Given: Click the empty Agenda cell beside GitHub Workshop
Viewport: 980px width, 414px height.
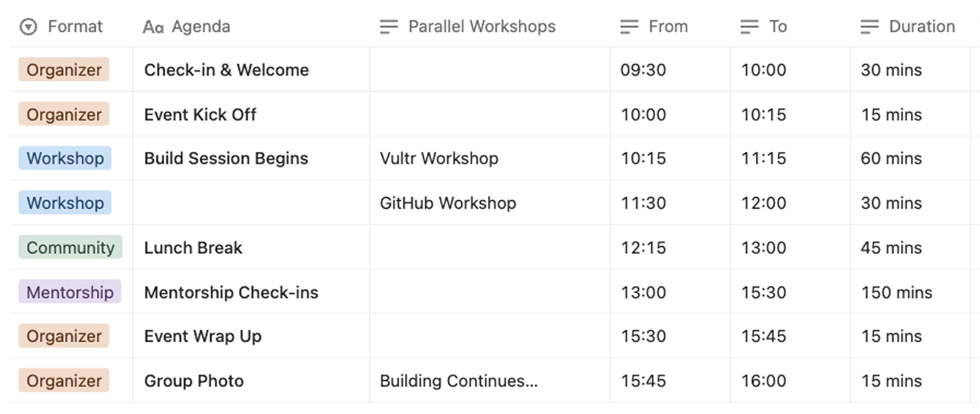Looking at the screenshot, I should (251, 203).
